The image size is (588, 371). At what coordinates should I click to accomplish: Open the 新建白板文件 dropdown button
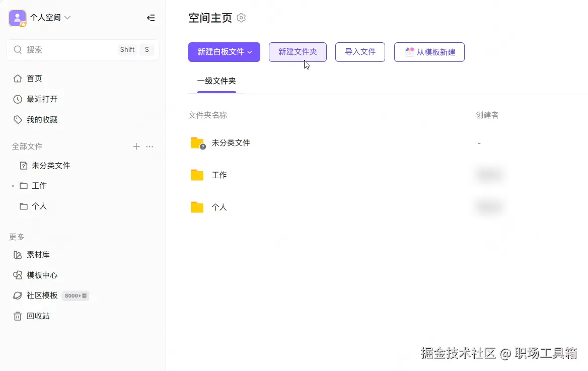pyautogui.click(x=224, y=52)
